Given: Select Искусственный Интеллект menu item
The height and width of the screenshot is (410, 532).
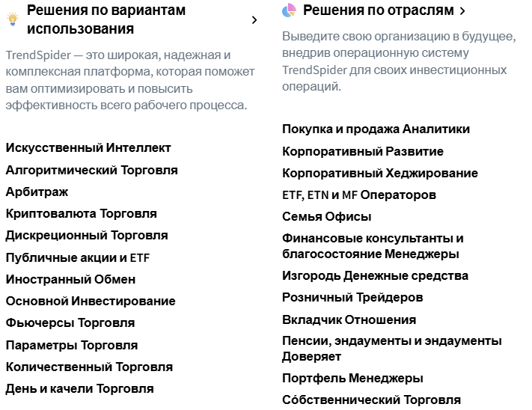Looking at the screenshot, I should [x=88, y=148].
